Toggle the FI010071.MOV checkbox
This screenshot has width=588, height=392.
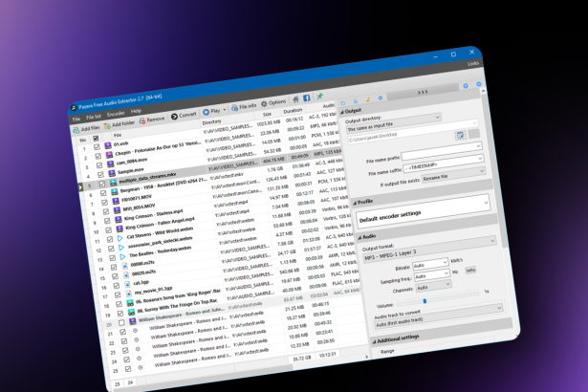(104, 203)
